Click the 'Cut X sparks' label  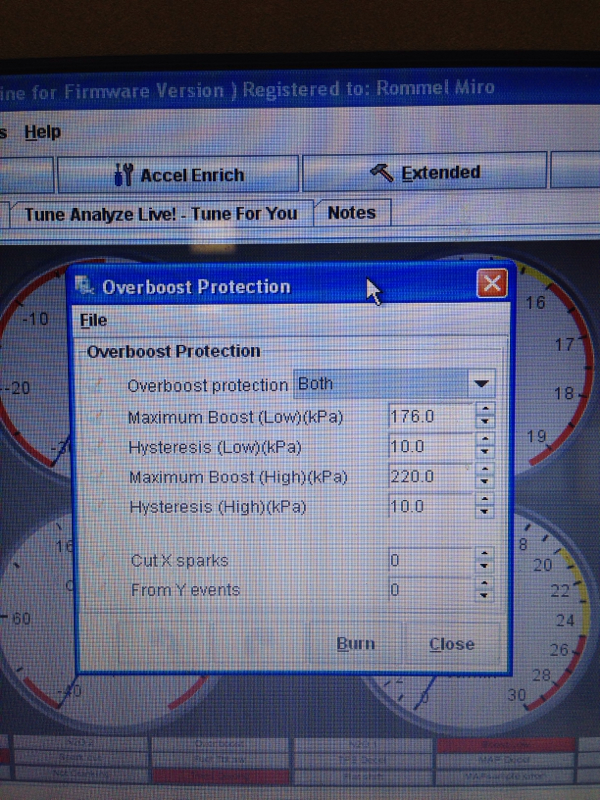pyautogui.click(x=180, y=561)
